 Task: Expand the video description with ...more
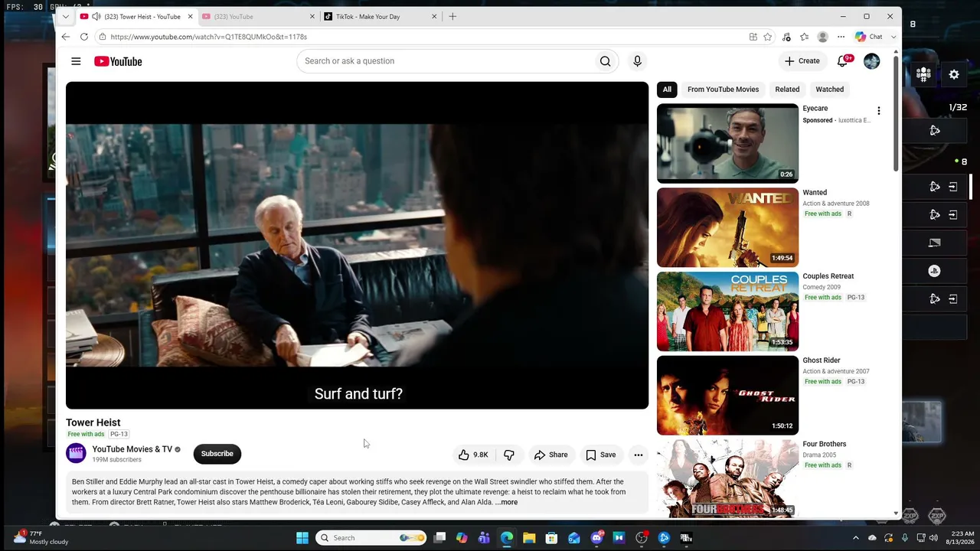point(507,502)
